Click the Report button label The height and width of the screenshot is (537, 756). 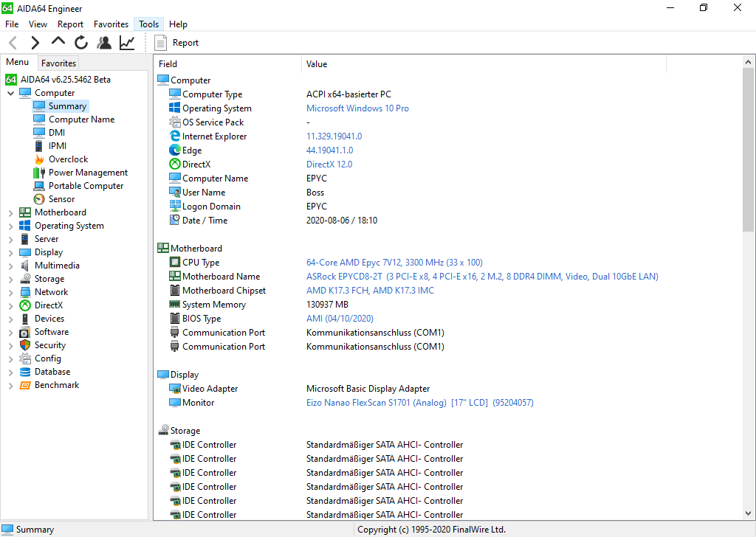185,43
